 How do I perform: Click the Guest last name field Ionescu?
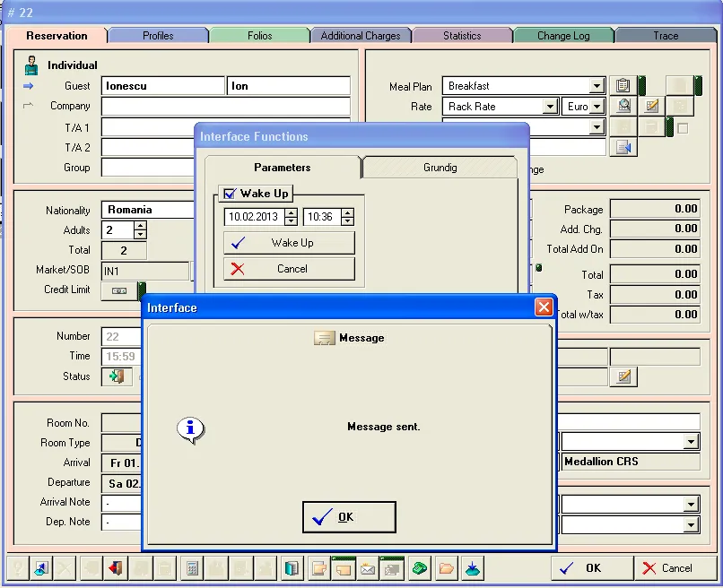pyautogui.click(x=162, y=86)
